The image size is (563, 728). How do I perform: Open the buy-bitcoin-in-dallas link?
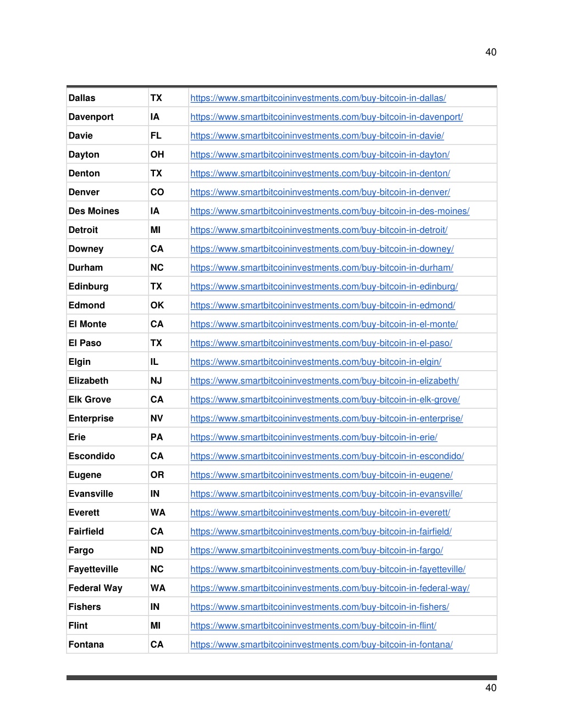pos(318,98)
